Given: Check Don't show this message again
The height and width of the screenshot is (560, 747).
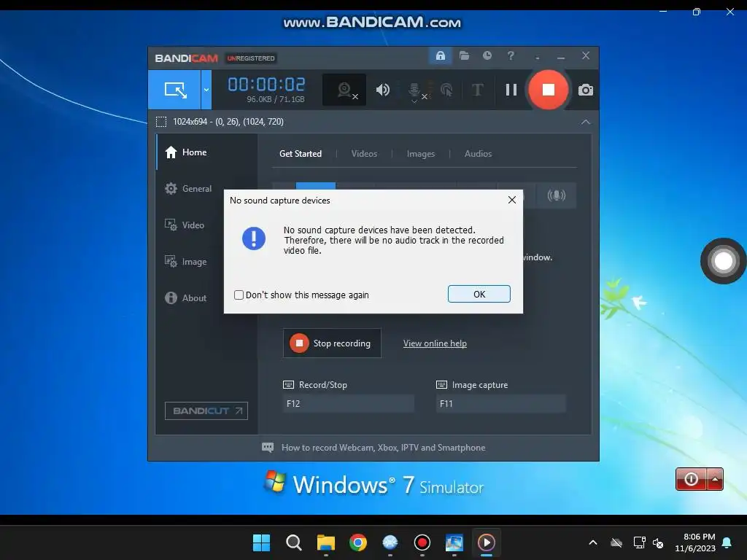Looking at the screenshot, I should (x=239, y=295).
